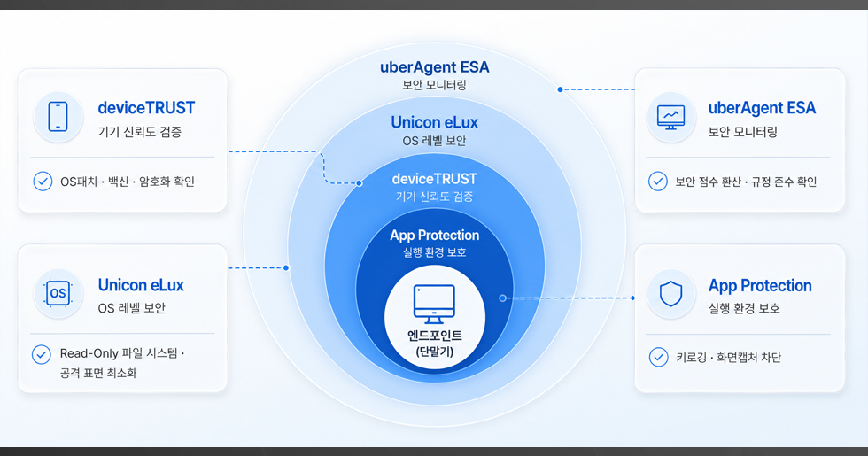This screenshot has height=456, width=868.
Task: Click the 기기 신뢰도 검증 subtitle in the left card
Action: (140, 132)
